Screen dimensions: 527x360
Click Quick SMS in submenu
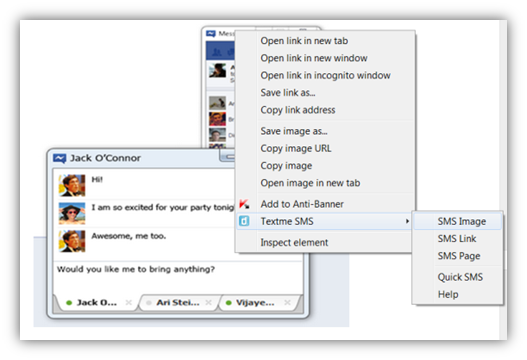coord(458,277)
